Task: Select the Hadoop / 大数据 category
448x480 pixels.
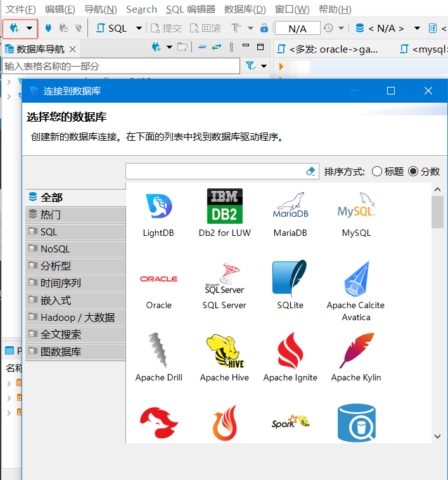Action: click(75, 318)
